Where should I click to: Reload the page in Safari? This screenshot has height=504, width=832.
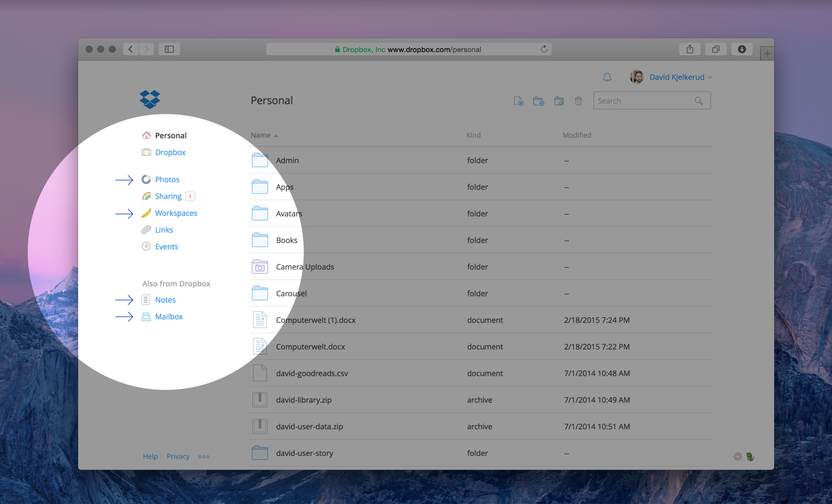pyautogui.click(x=544, y=49)
